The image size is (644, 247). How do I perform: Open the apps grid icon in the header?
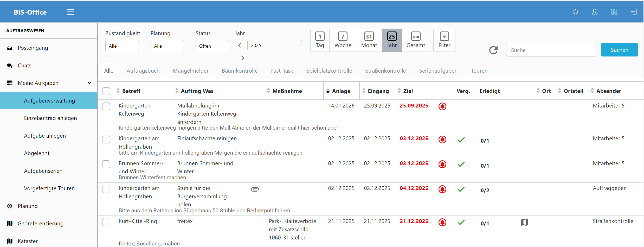click(614, 12)
